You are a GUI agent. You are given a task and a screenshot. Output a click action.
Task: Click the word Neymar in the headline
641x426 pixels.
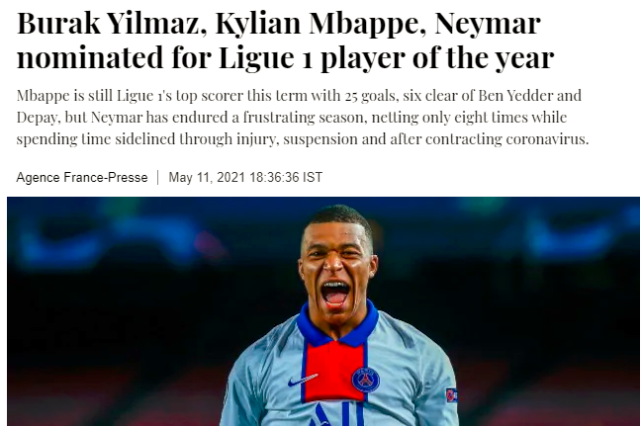coord(483,23)
